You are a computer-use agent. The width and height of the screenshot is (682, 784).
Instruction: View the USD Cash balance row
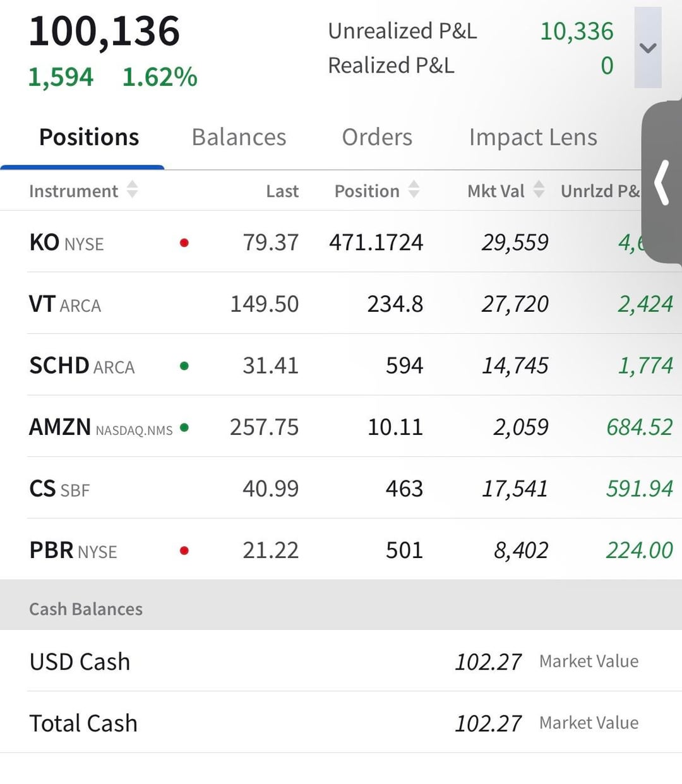tap(80, 662)
